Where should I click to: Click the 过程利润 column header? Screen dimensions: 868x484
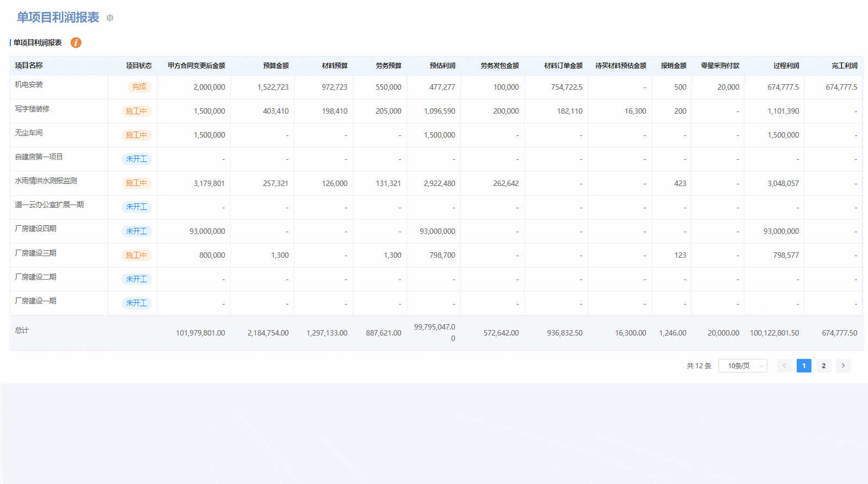786,66
